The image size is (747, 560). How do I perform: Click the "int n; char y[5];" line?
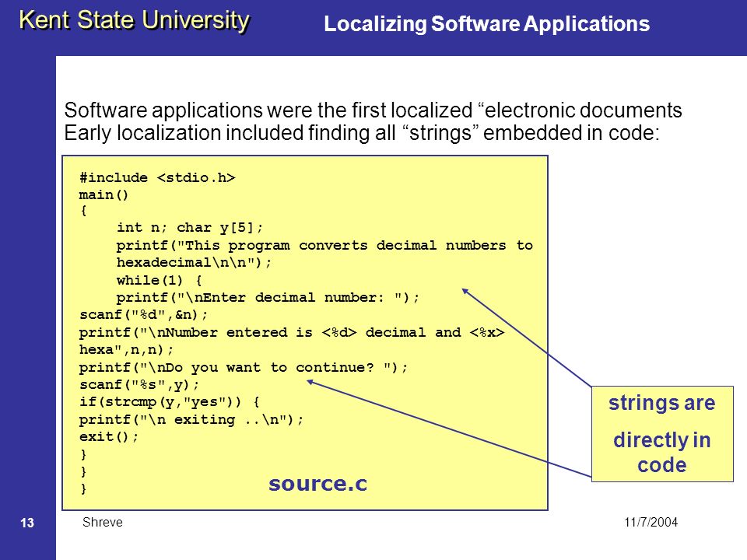tap(190, 228)
